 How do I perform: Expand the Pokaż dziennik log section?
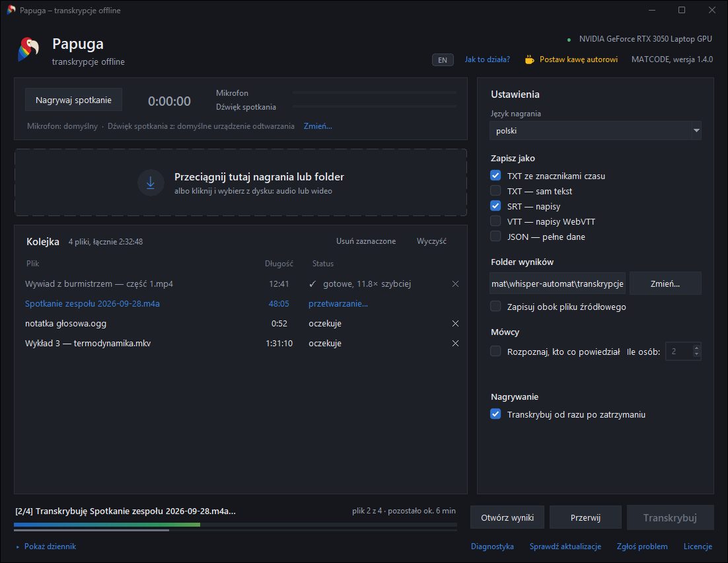tap(46, 546)
